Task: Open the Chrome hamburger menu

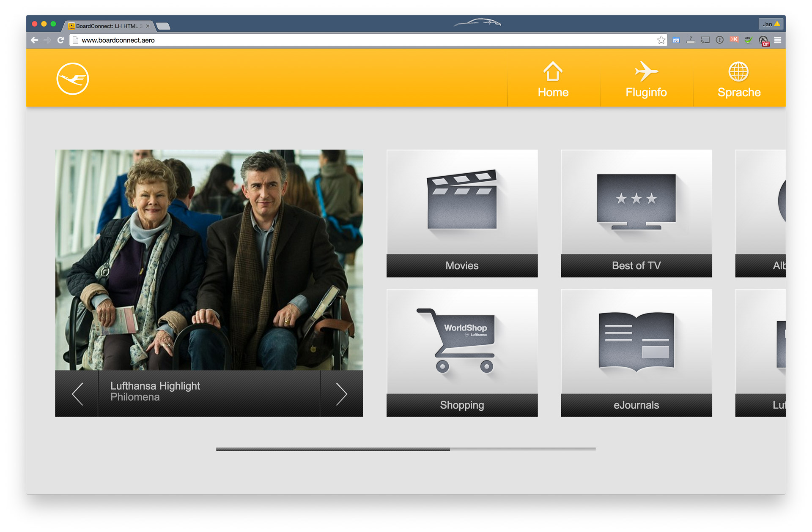Action: (x=777, y=40)
